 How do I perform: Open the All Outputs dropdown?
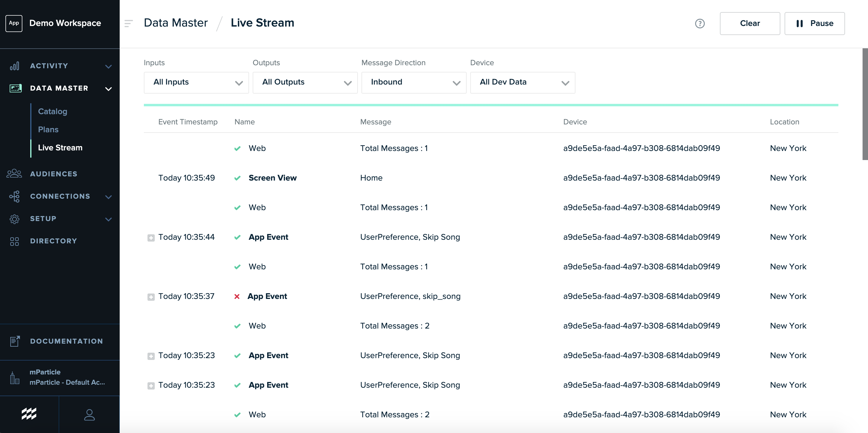pos(305,82)
